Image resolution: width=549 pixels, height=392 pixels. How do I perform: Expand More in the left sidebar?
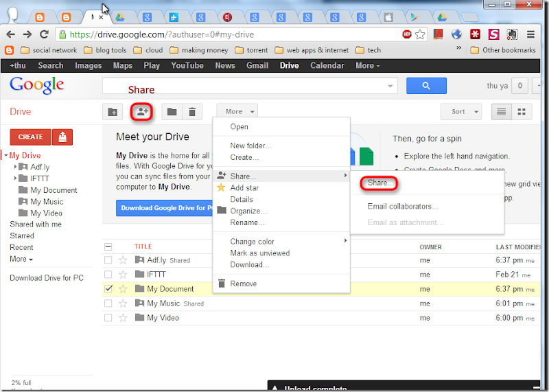click(21, 259)
